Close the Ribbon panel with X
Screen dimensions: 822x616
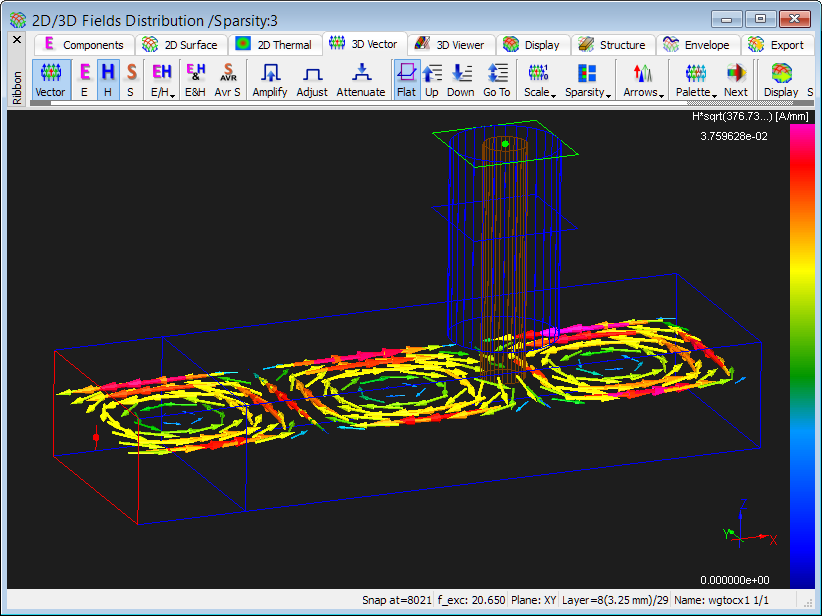16,40
